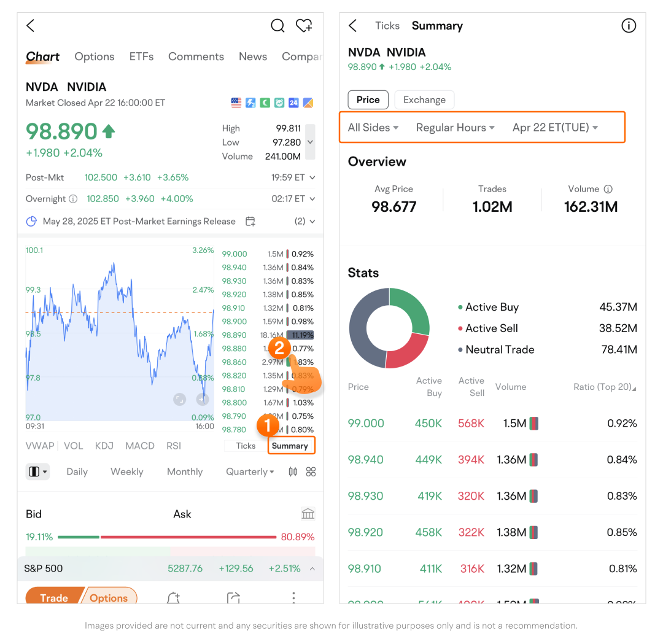Tap the exchange bank icon beside Ask
Image resolution: width=663 pixels, height=644 pixels.
[308, 514]
